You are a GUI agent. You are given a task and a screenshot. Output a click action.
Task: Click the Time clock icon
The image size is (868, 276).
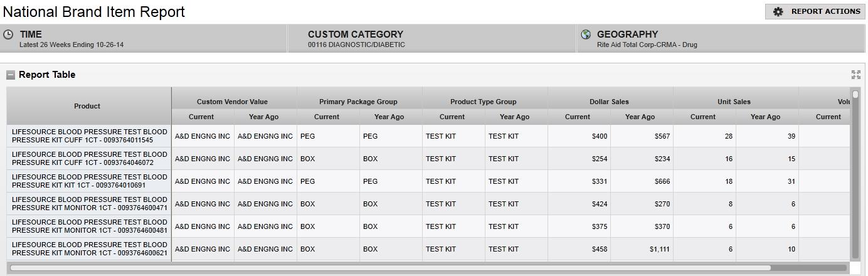(9, 34)
